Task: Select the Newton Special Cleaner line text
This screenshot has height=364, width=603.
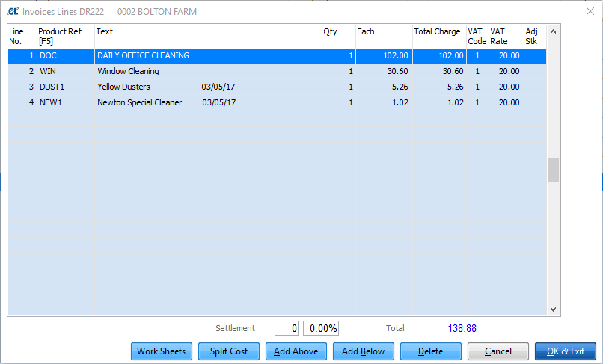Action: [x=208, y=103]
